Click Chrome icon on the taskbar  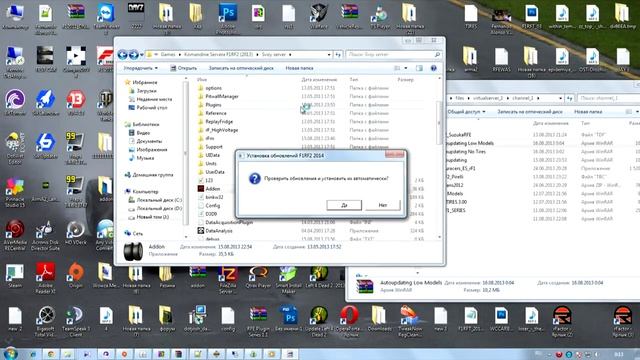51,354
